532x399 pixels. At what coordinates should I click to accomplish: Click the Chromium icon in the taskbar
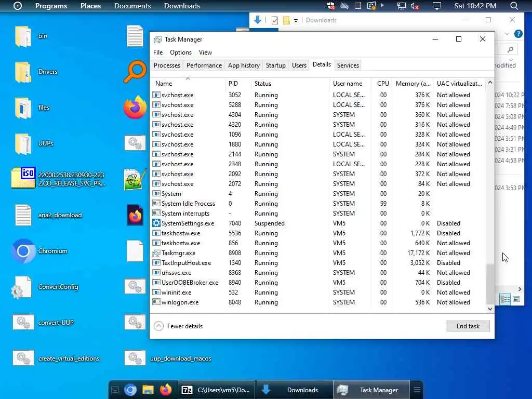point(130,390)
